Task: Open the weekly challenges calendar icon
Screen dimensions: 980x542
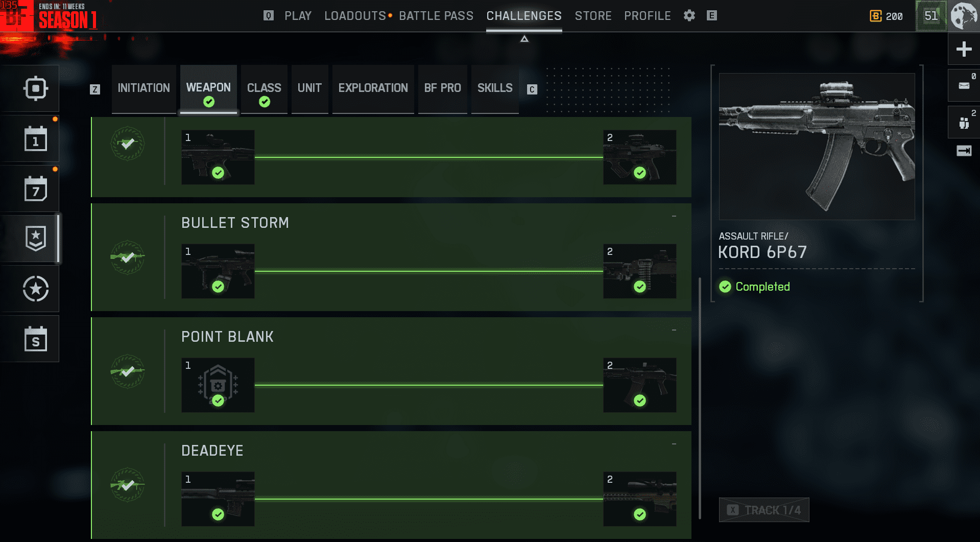Action: [35, 189]
